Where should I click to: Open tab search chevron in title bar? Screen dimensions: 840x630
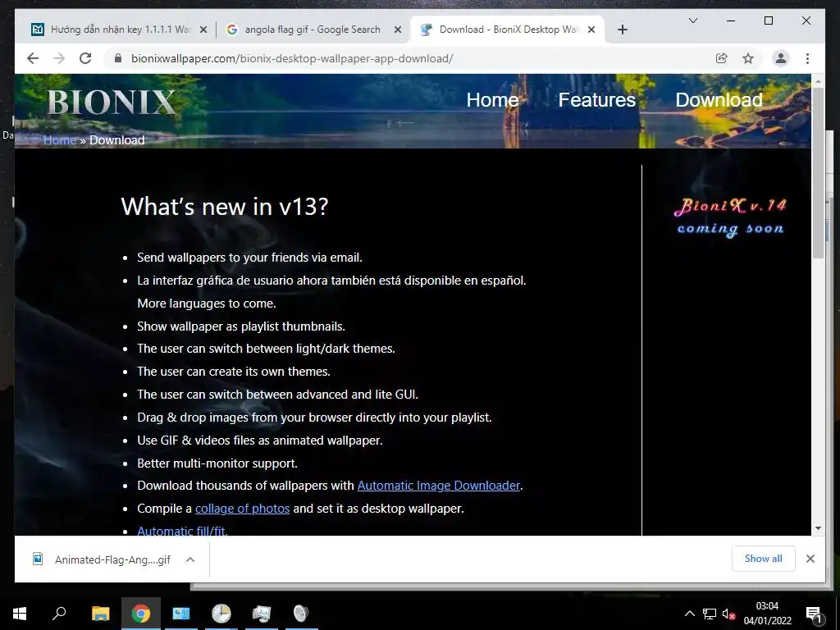coord(692,21)
